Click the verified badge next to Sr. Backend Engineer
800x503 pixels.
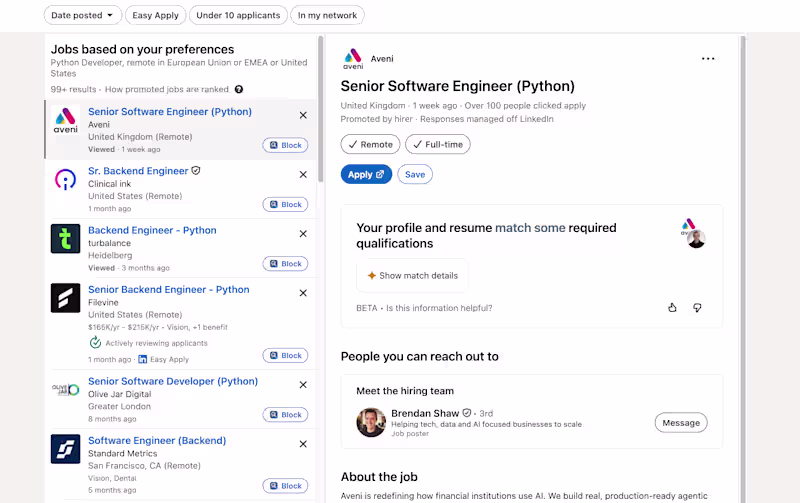click(196, 171)
